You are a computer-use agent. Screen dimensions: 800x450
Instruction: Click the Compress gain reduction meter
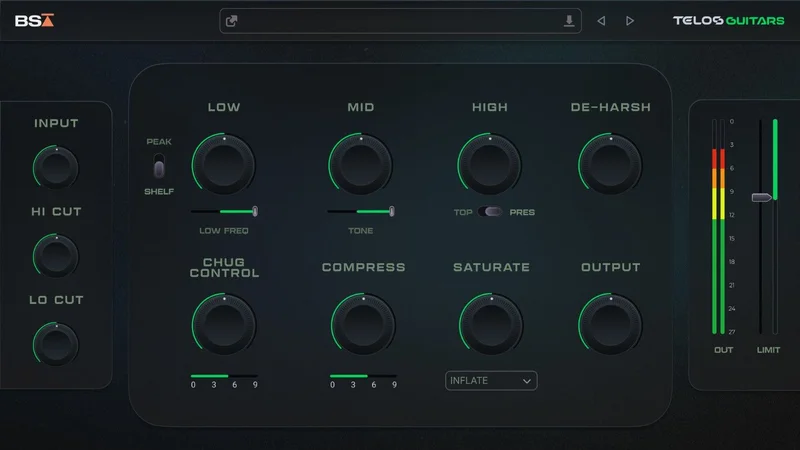[363, 376]
